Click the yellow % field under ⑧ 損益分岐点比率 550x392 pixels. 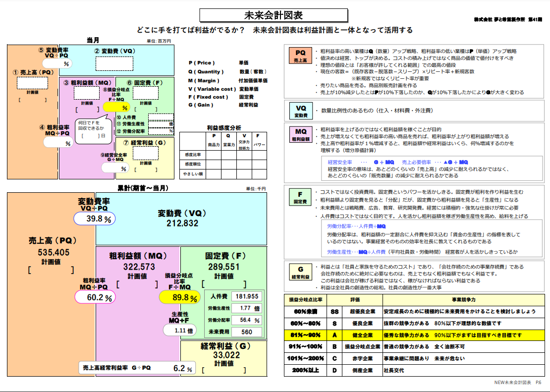click(116, 108)
